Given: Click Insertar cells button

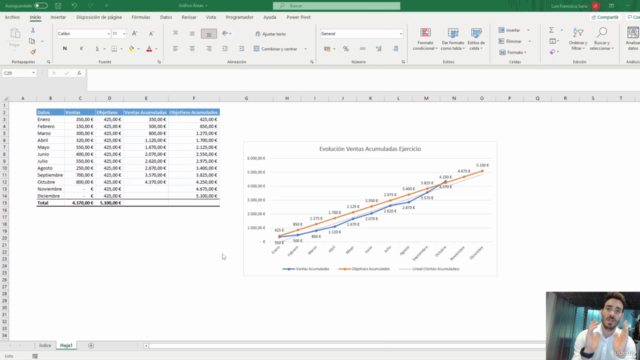Looking at the screenshot, I should tap(510, 30).
